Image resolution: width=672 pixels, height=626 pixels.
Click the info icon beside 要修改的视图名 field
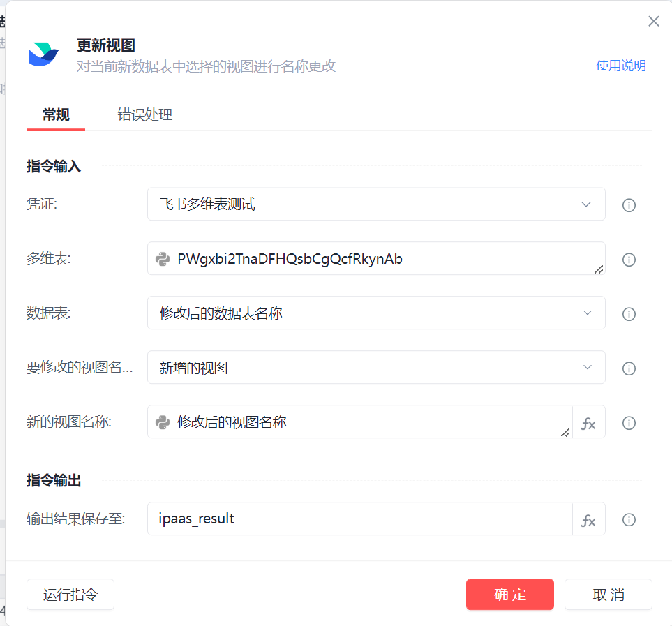pos(629,368)
